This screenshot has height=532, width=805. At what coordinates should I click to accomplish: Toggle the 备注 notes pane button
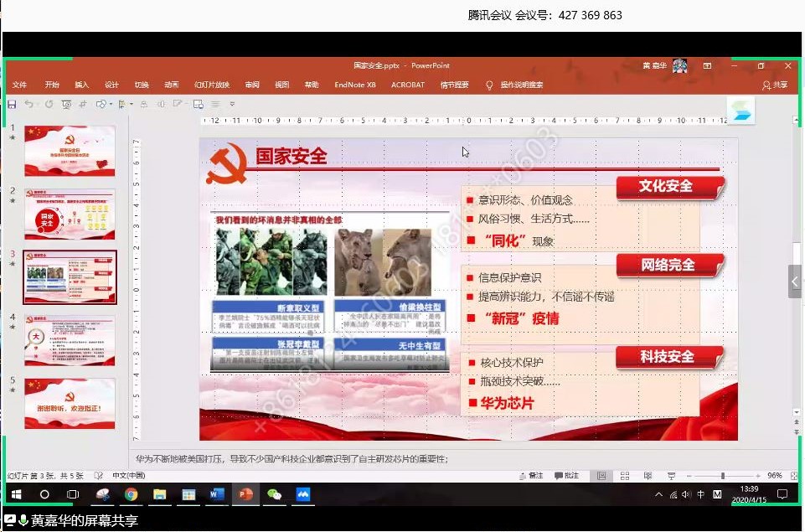[x=531, y=476]
